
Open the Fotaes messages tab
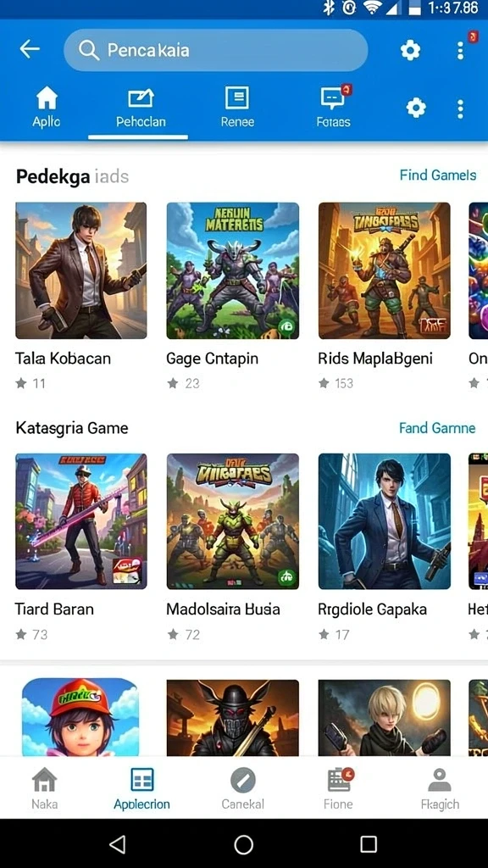coord(334,108)
